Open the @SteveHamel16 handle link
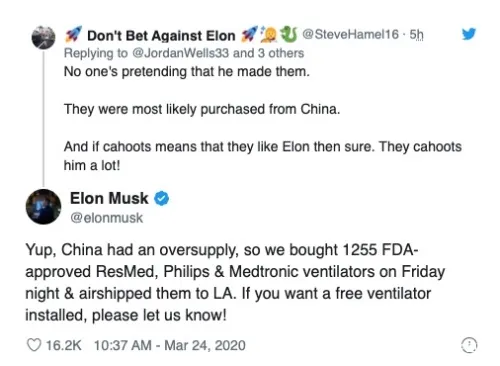This screenshot has width=500, height=366. click(350, 34)
